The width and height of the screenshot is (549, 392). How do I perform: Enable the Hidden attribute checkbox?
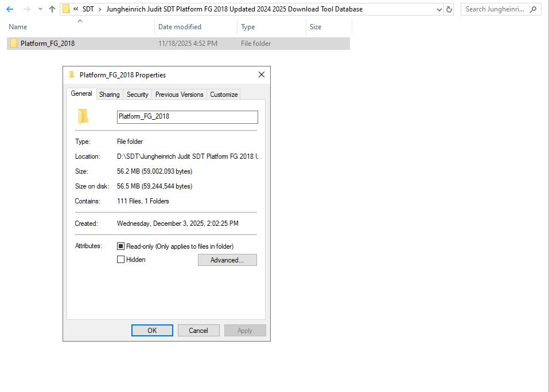point(121,259)
